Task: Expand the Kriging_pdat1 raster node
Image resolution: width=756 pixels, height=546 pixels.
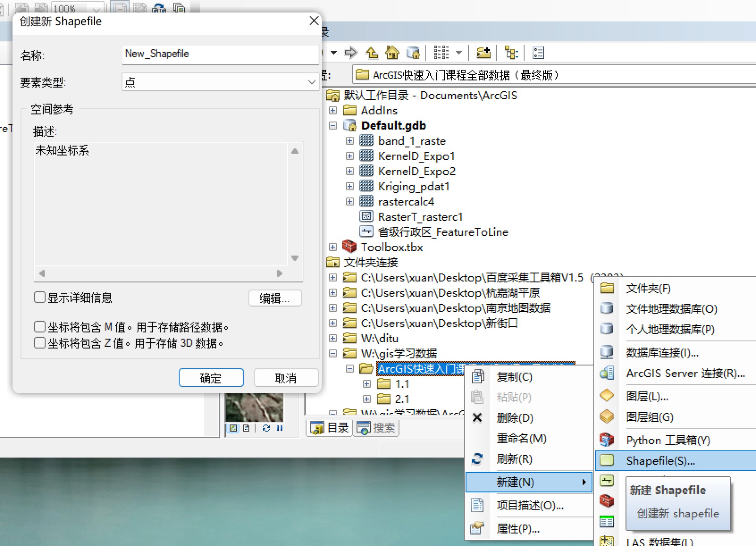Action: tap(349, 186)
